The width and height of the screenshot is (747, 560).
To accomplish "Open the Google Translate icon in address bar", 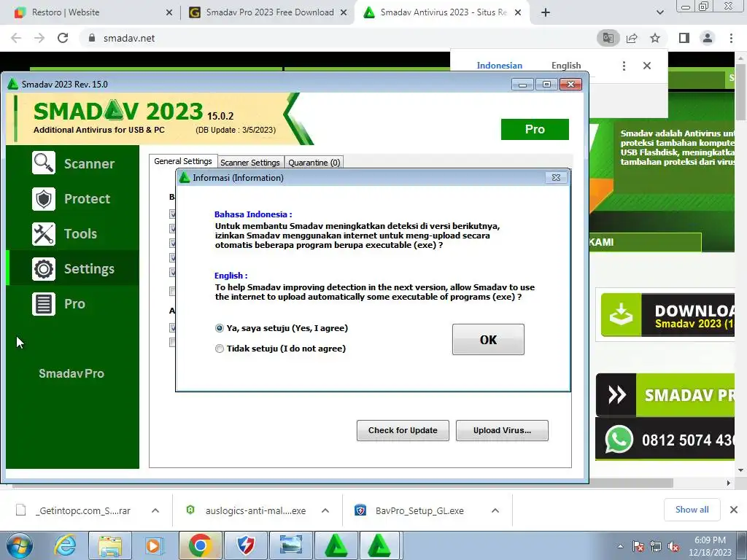I will tap(608, 38).
